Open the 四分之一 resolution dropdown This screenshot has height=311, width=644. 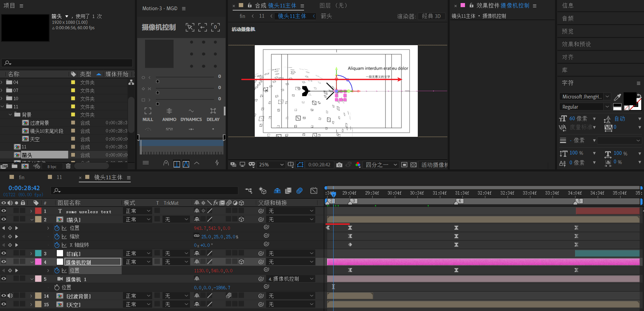click(x=381, y=165)
